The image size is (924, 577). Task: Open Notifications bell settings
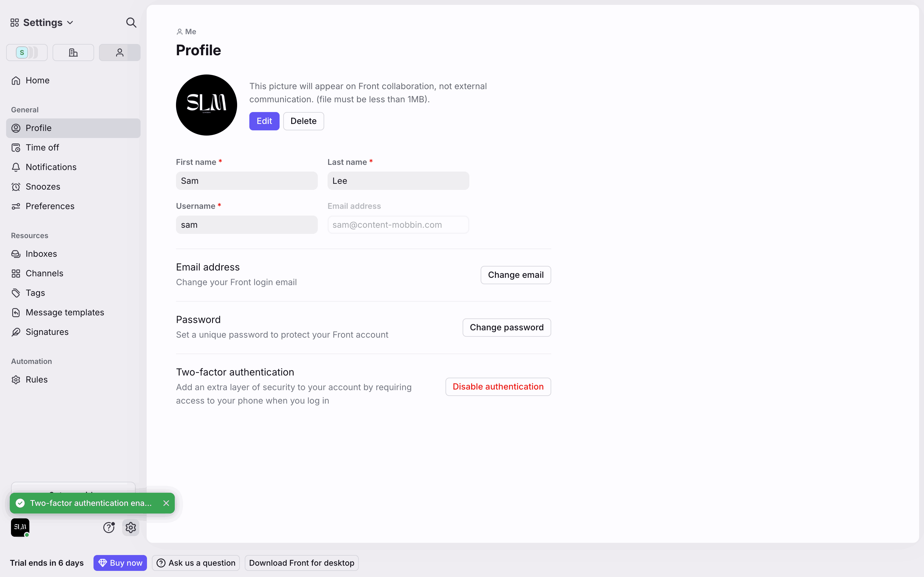[51, 167]
